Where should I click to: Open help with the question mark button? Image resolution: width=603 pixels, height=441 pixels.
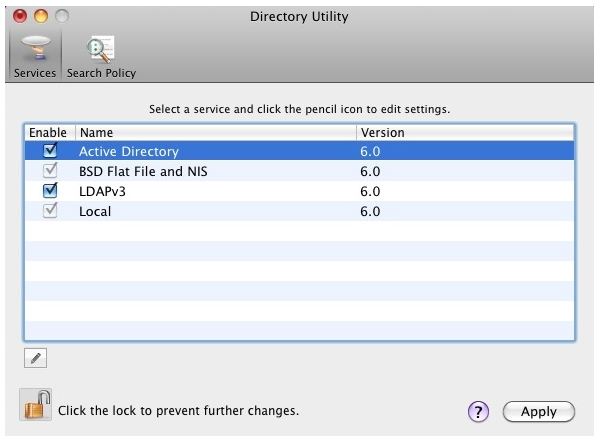pyautogui.click(x=478, y=412)
